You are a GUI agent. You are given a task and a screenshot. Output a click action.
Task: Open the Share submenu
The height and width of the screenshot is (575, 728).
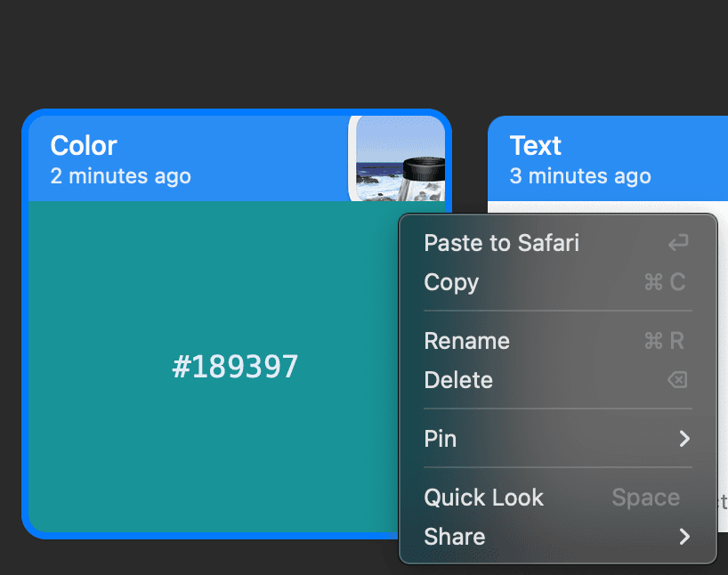pyautogui.click(x=558, y=537)
